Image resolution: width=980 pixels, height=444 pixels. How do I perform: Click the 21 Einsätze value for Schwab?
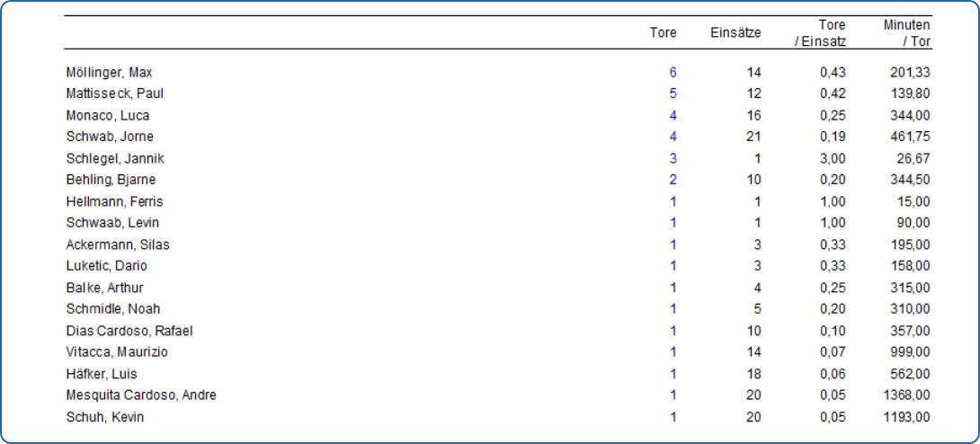(x=754, y=137)
